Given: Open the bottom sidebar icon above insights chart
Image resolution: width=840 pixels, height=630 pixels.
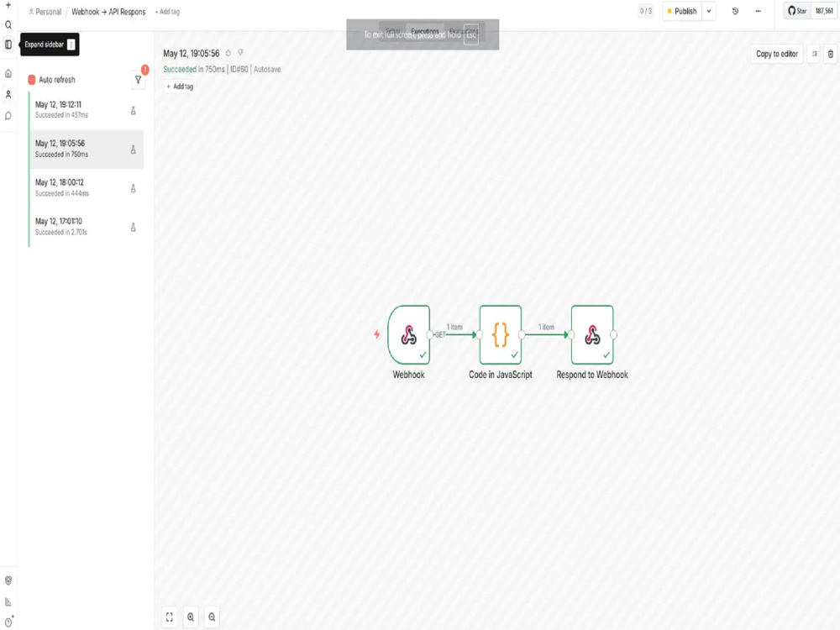Looking at the screenshot, I should [8, 580].
